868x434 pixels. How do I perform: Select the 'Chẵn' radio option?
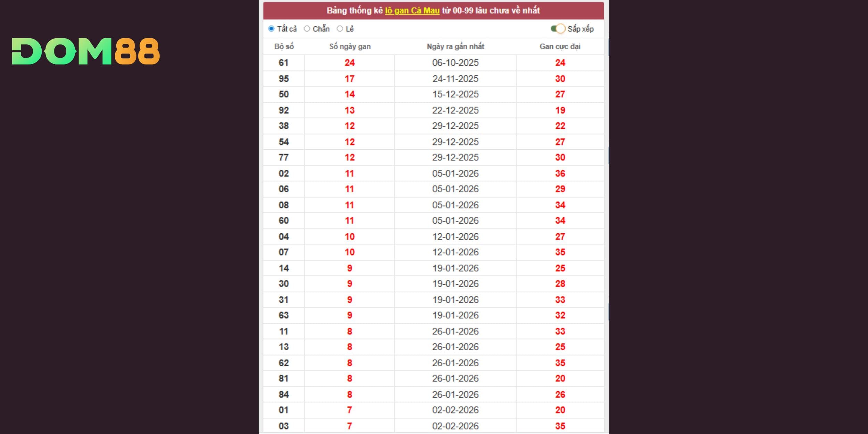pos(307,29)
